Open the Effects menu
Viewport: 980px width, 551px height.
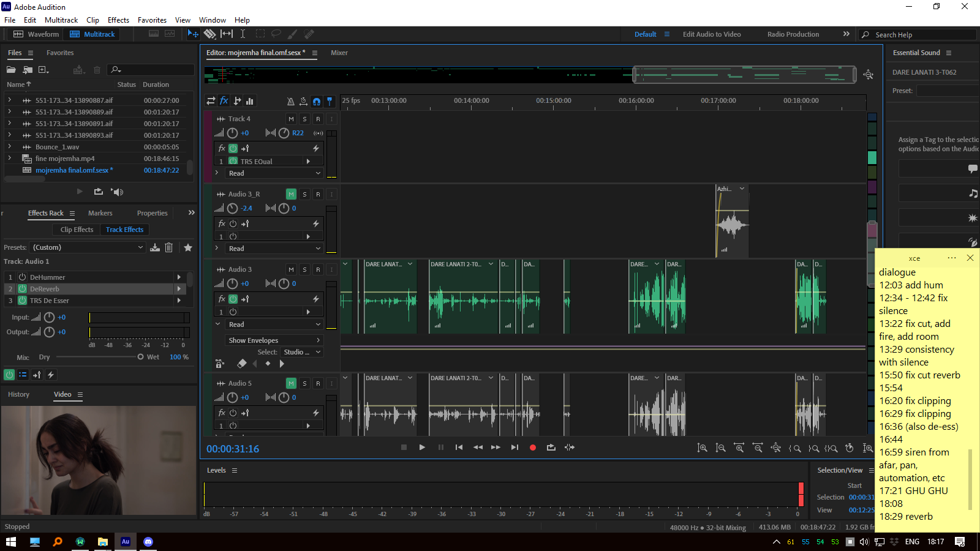click(x=118, y=20)
